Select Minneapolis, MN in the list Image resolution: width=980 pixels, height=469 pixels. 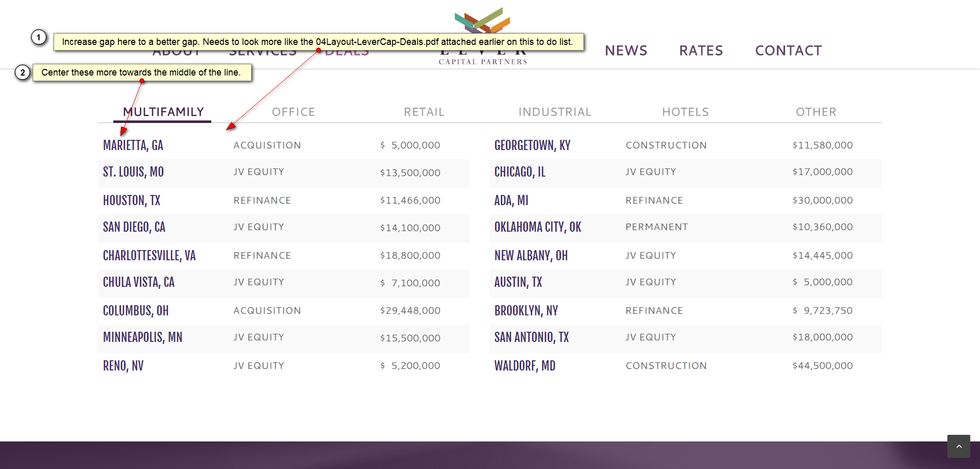click(x=143, y=337)
